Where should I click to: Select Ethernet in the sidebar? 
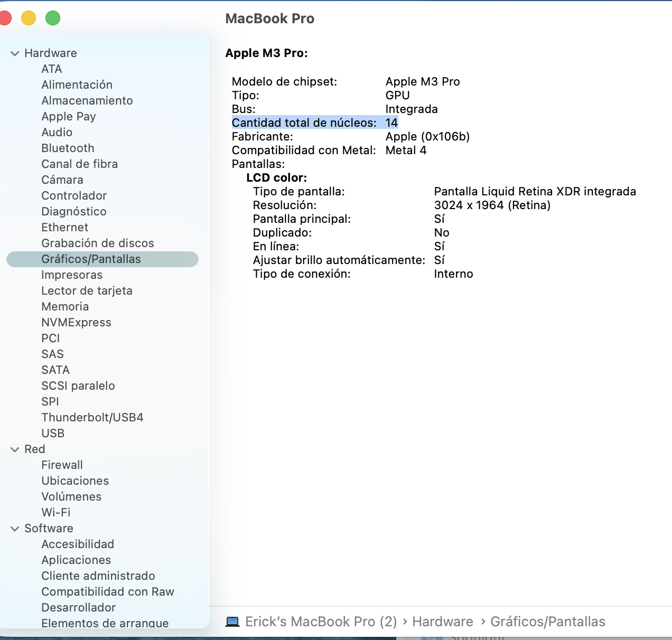click(65, 228)
